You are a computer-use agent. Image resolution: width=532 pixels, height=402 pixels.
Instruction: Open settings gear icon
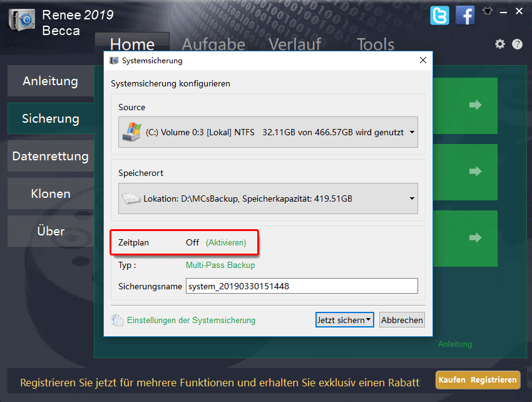tap(500, 44)
